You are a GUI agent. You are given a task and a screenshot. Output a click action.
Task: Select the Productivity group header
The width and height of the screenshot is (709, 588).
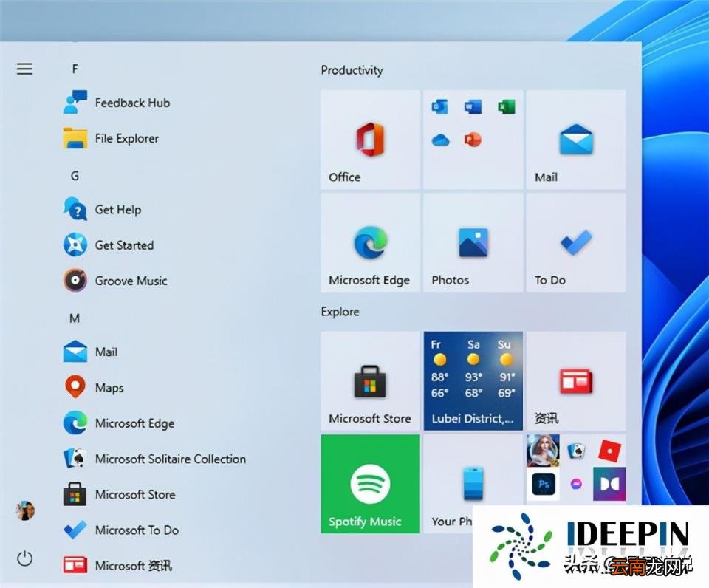pyautogui.click(x=352, y=70)
